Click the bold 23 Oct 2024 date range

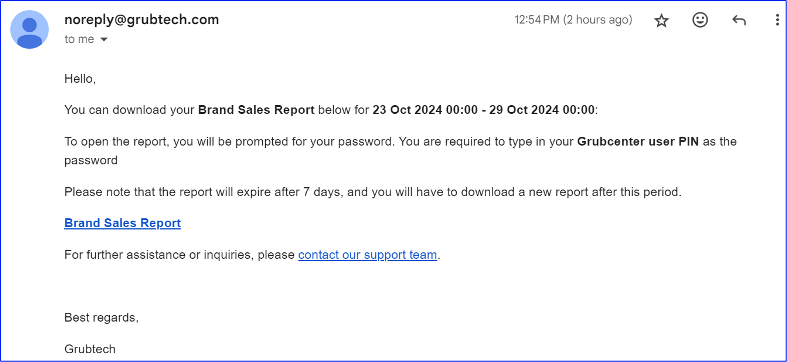point(483,110)
